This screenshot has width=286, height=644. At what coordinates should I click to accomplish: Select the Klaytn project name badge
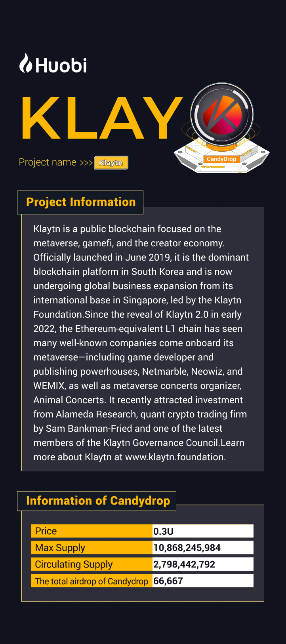[111, 163]
